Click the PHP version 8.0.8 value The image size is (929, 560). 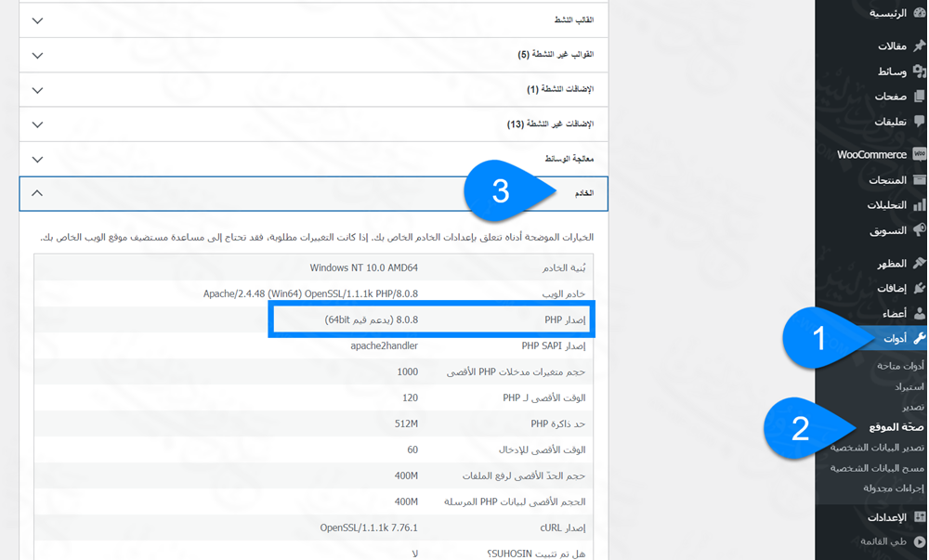371,319
